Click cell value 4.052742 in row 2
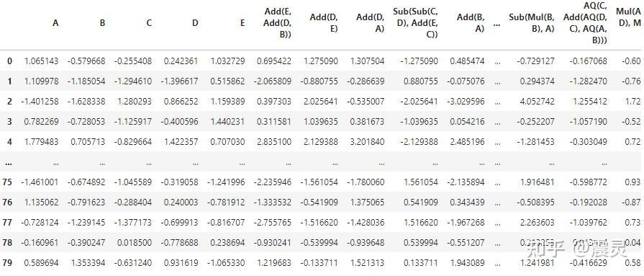The height and width of the screenshot is (276, 644). (x=538, y=102)
